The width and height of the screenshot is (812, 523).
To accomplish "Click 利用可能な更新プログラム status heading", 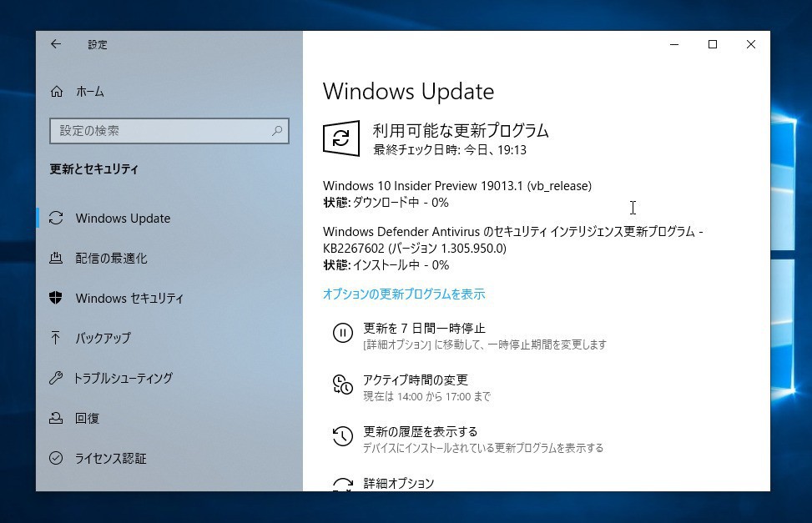I will [461, 130].
